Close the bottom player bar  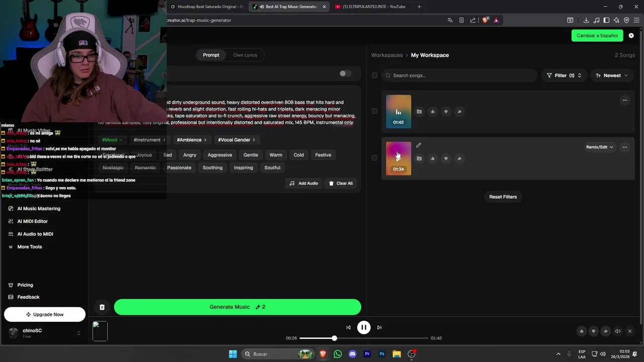(x=630, y=331)
